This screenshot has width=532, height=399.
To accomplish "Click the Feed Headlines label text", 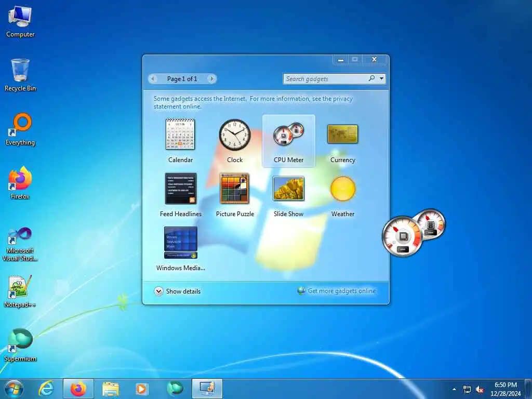I will click(180, 214).
